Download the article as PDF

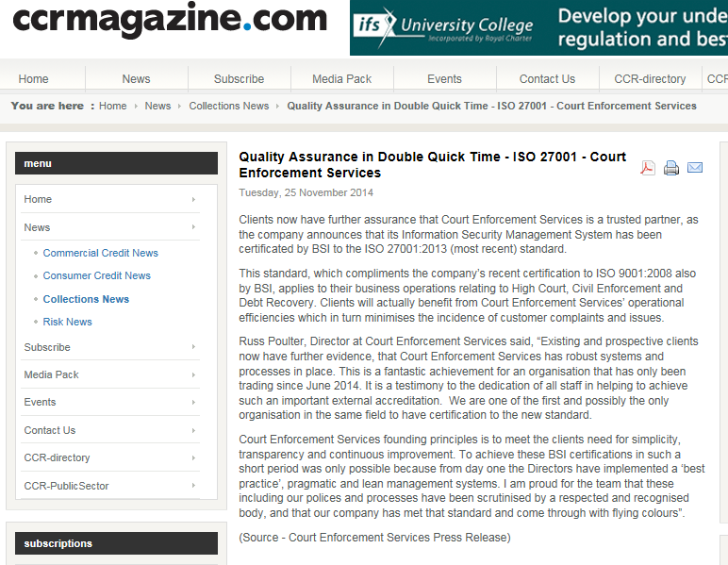[648, 168]
